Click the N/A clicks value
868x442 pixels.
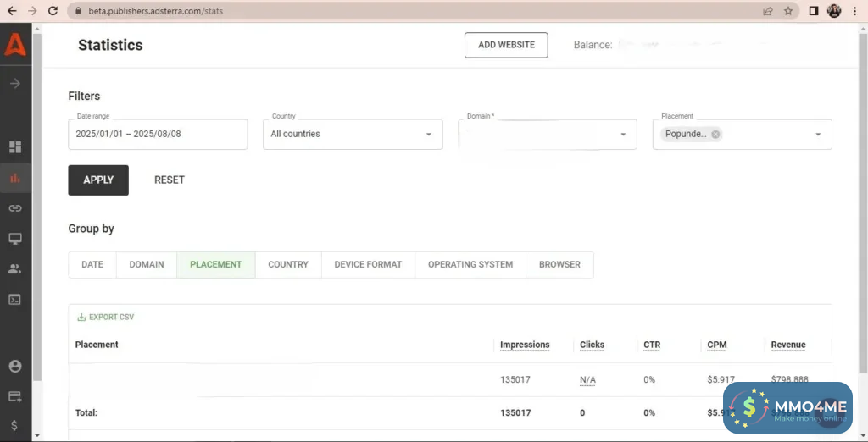(x=587, y=379)
